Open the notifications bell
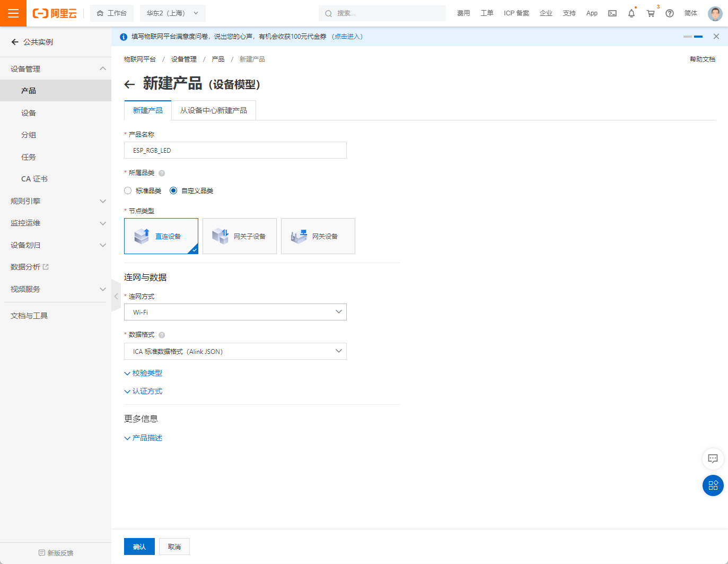The image size is (728, 564). pos(631,13)
